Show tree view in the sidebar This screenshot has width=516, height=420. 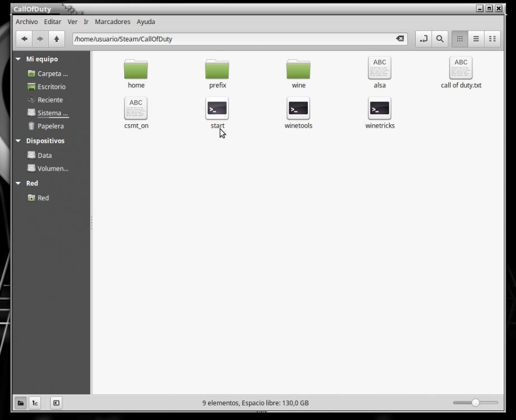(35, 403)
